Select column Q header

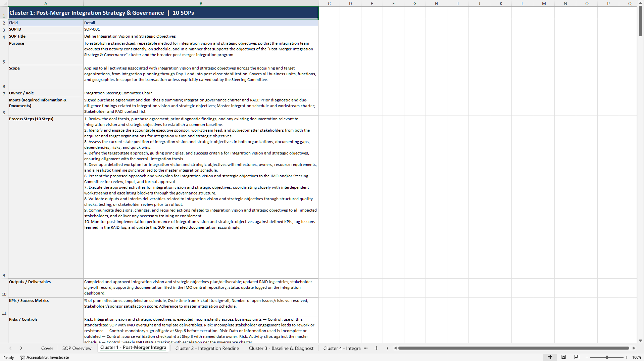628,3
